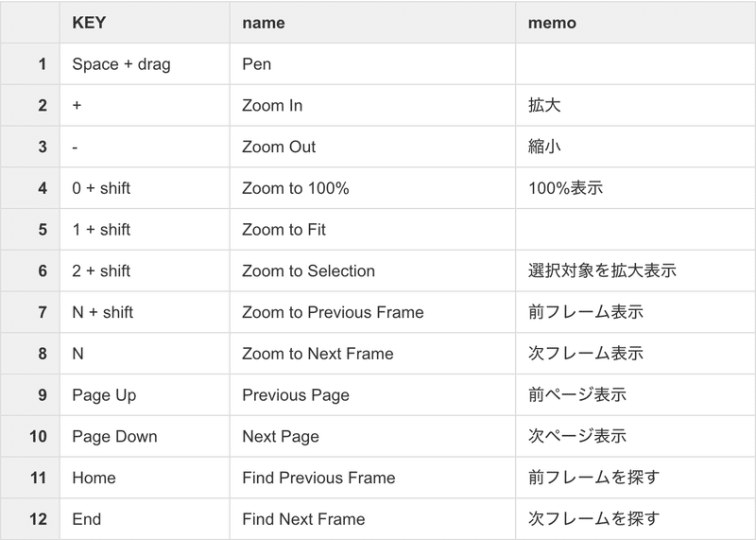Select the '0 + shift' key cell
The image size is (756, 540).
click(x=145, y=188)
